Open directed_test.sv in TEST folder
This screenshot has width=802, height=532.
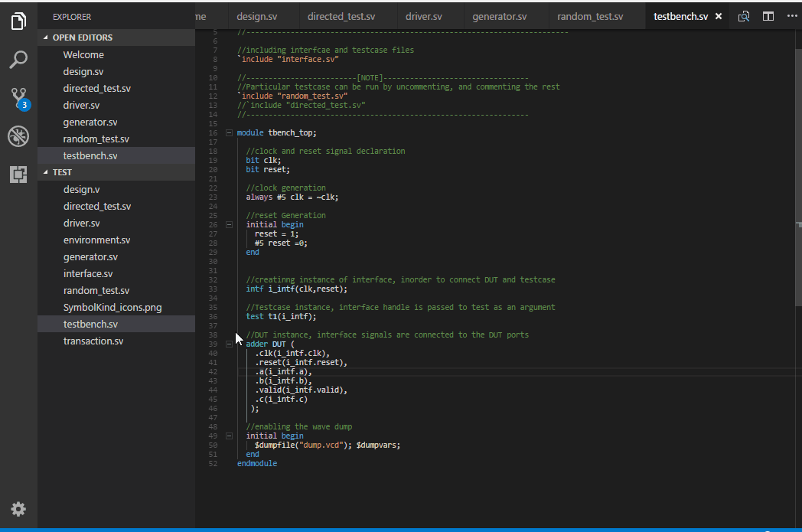click(116, 206)
